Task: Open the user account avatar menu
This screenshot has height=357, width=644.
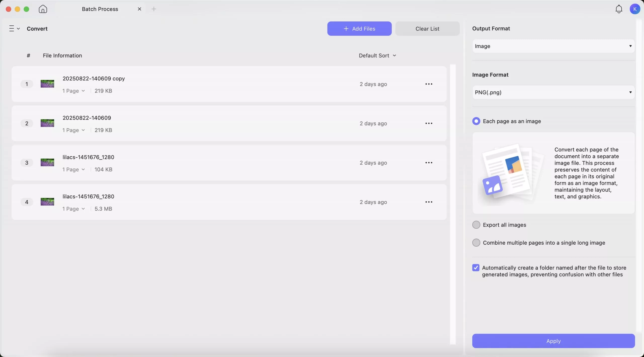Action: click(635, 9)
